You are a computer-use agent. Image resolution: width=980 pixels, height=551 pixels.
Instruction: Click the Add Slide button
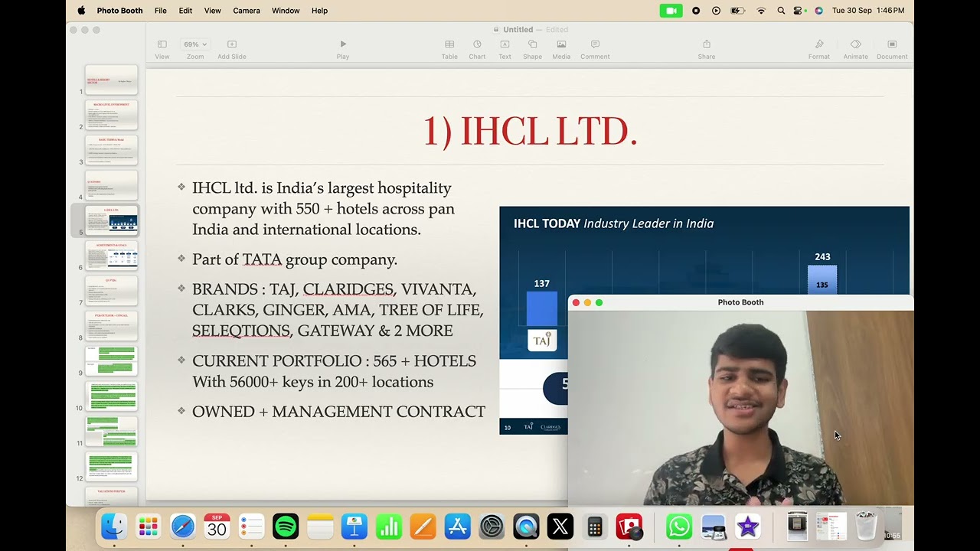click(x=232, y=44)
